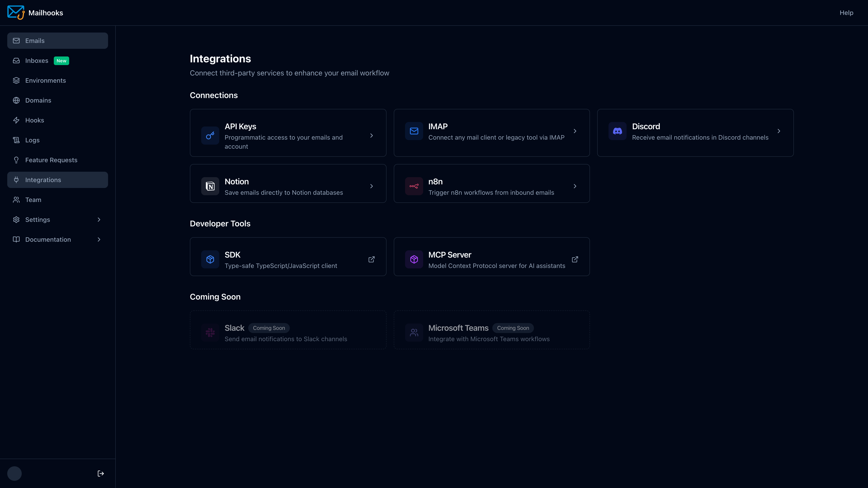Open Environments in the sidebar
This screenshot has height=488, width=868.
pyautogui.click(x=58, y=80)
